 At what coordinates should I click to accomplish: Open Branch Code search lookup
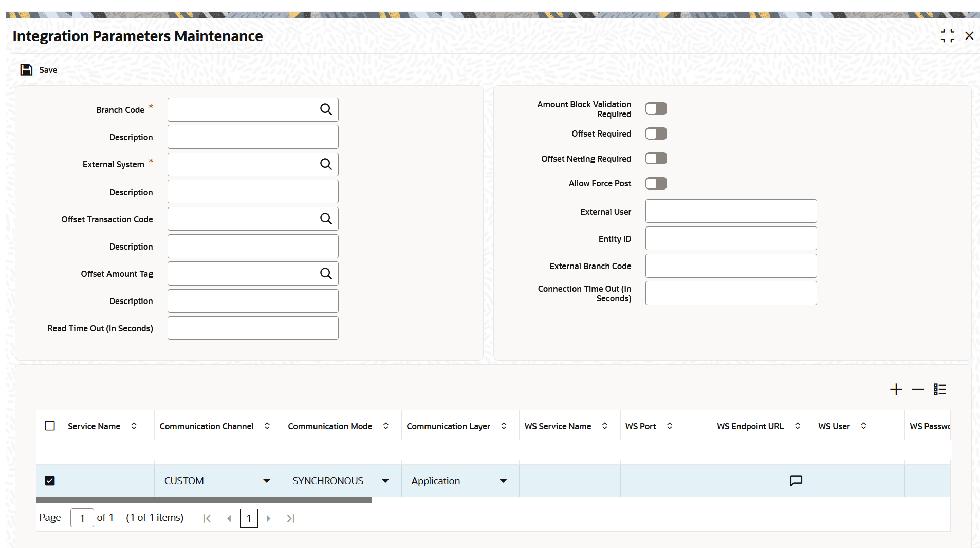[326, 109]
